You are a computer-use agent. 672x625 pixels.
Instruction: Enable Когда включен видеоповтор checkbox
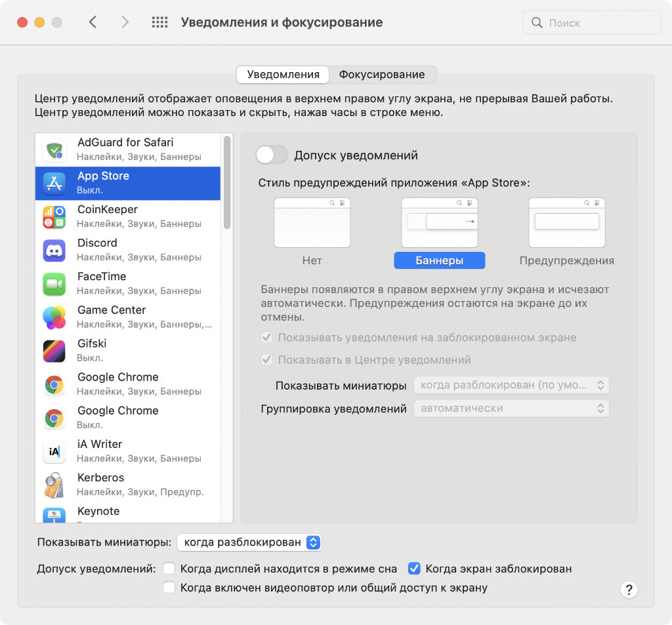(x=169, y=588)
